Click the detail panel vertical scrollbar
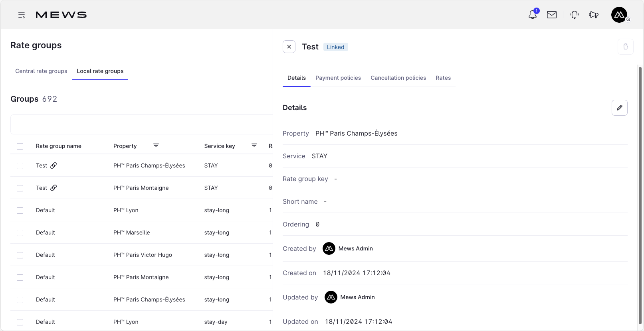The image size is (644, 331). pos(640,195)
